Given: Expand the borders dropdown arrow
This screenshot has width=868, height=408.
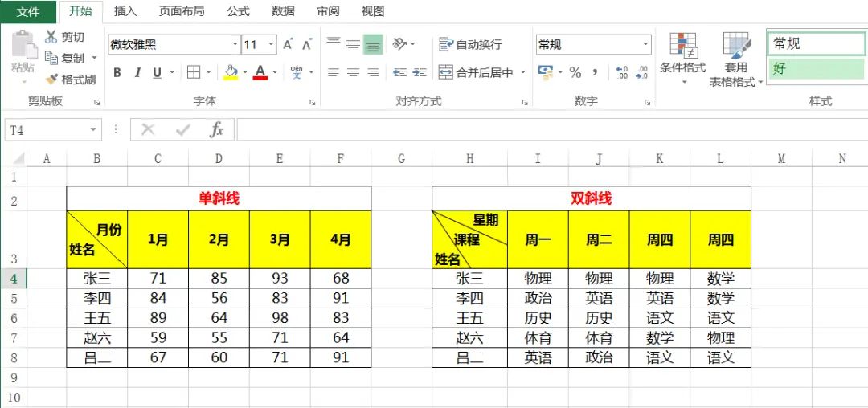Looking at the screenshot, I should (208, 72).
